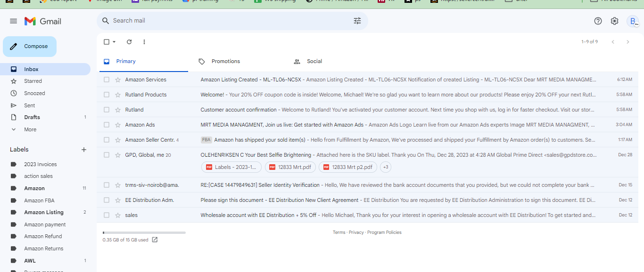This screenshot has width=644, height=272.
Task: Open the More options three-dot menu
Action: click(144, 42)
